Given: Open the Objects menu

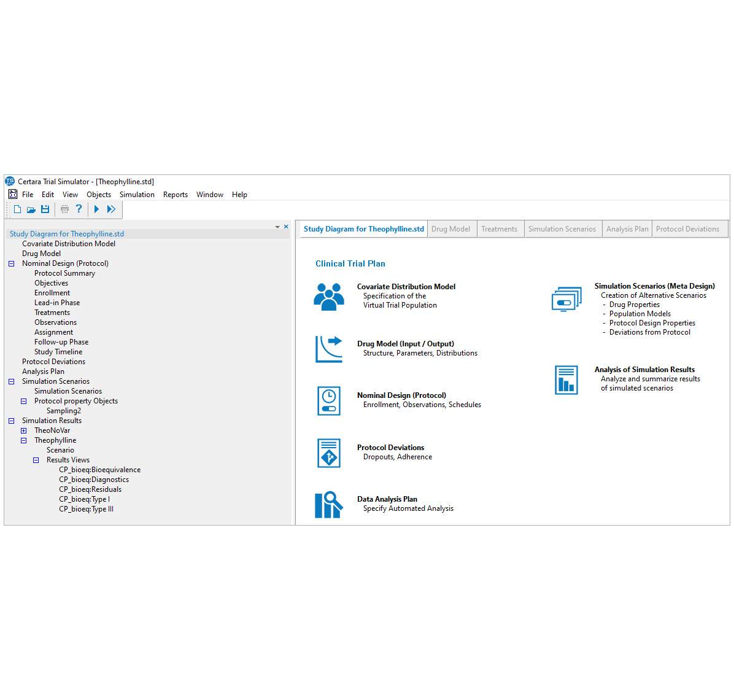Looking at the screenshot, I should (99, 194).
